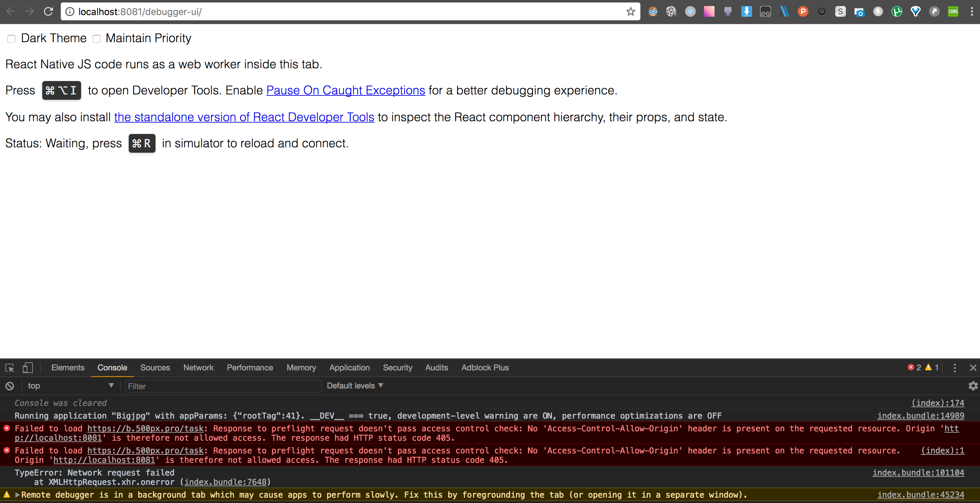The height and width of the screenshot is (503, 980).
Task: Reload the page using browser refresh icon
Action: (48, 12)
